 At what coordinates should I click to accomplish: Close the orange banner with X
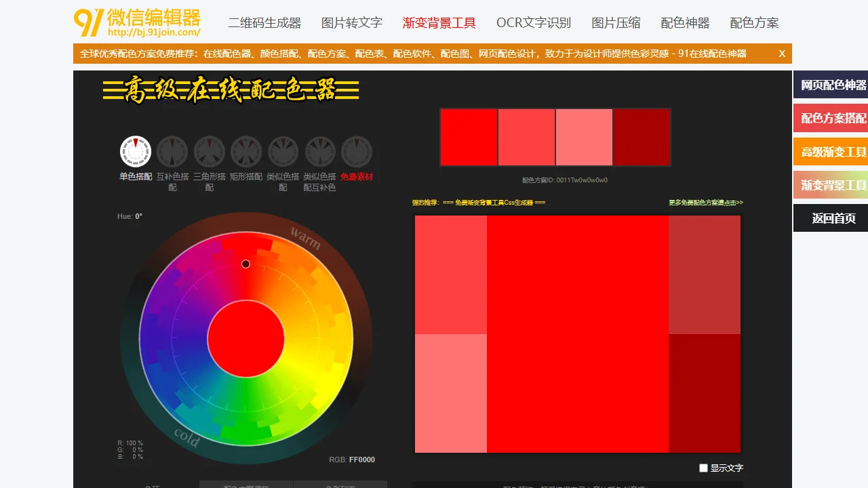click(x=782, y=54)
